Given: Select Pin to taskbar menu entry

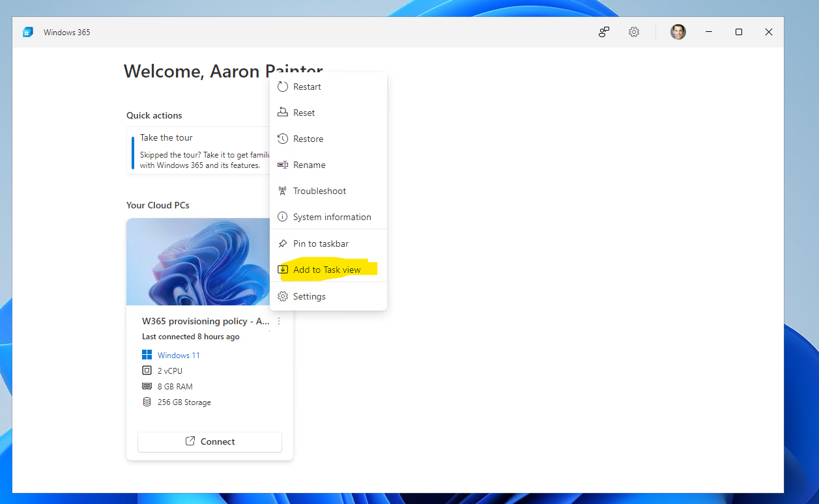Looking at the screenshot, I should pos(328,244).
